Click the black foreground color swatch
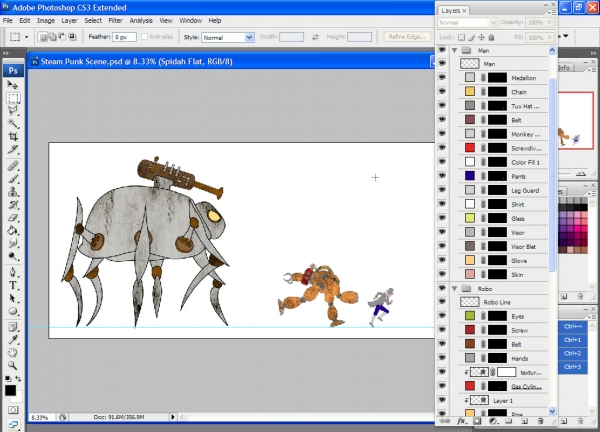Image resolution: width=600 pixels, height=432 pixels. point(10,390)
